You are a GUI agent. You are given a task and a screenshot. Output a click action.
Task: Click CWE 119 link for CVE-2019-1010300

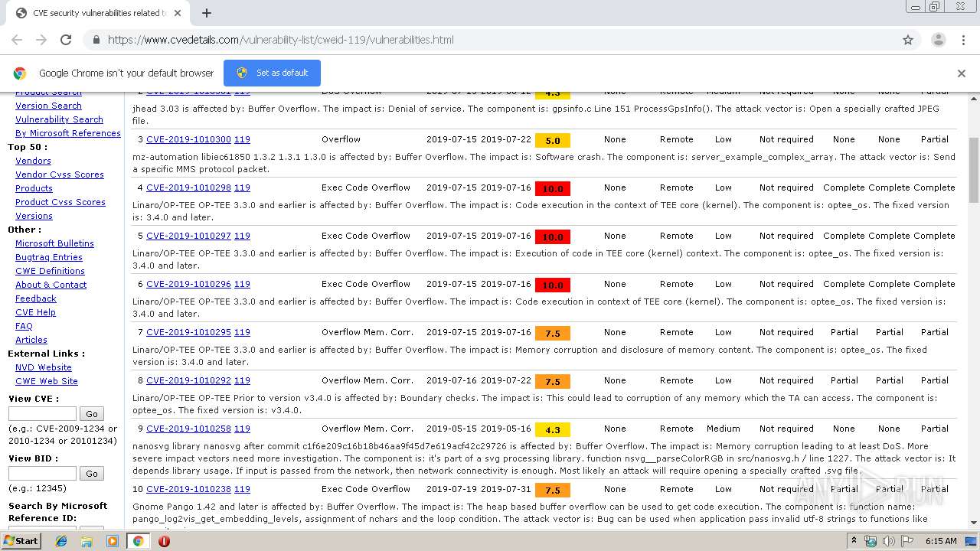pyautogui.click(x=242, y=139)
